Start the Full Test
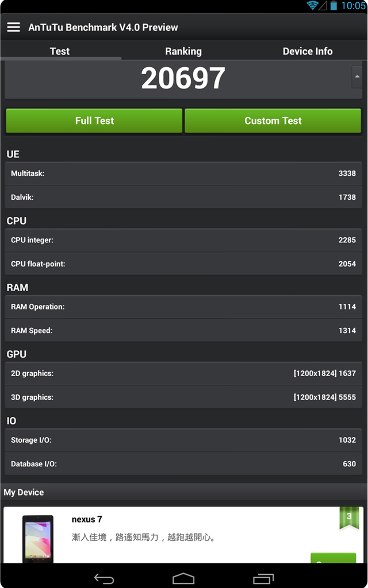Viewport: 368px width, 588px height. click(94, 121)
